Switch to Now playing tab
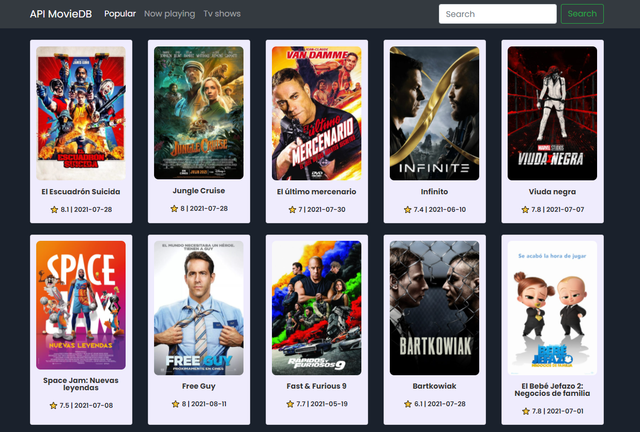640x432 pixels. (x=169, y=14)
